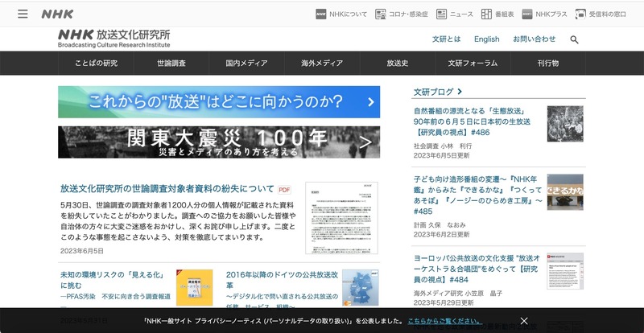The image size is (644, 333).
Task: Click the NHK logo in top bar
Action: click(x=57, y=14)
